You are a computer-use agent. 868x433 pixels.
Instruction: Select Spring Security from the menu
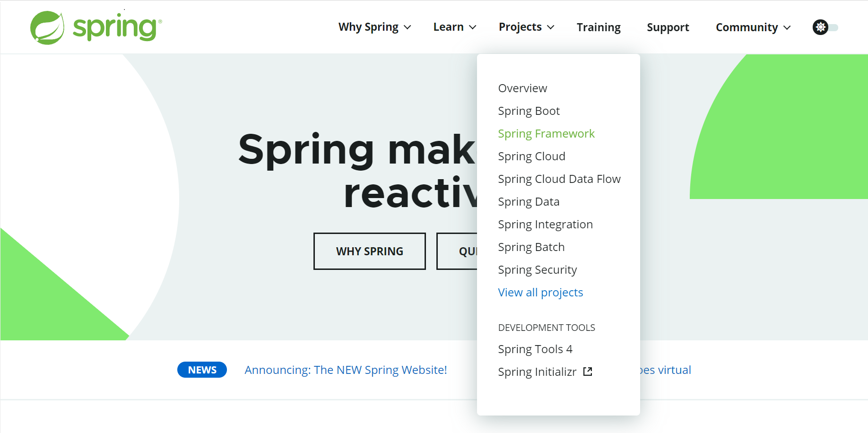click(538, 269)
